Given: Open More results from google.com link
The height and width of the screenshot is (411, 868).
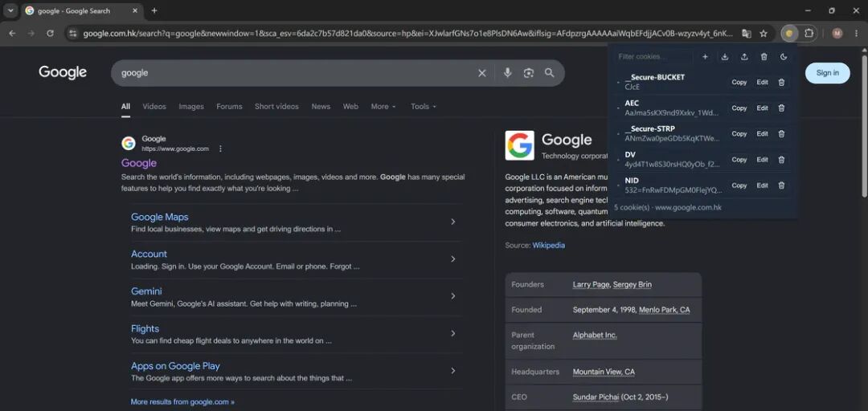Looking at the screenshot, I should pos(182,401).
